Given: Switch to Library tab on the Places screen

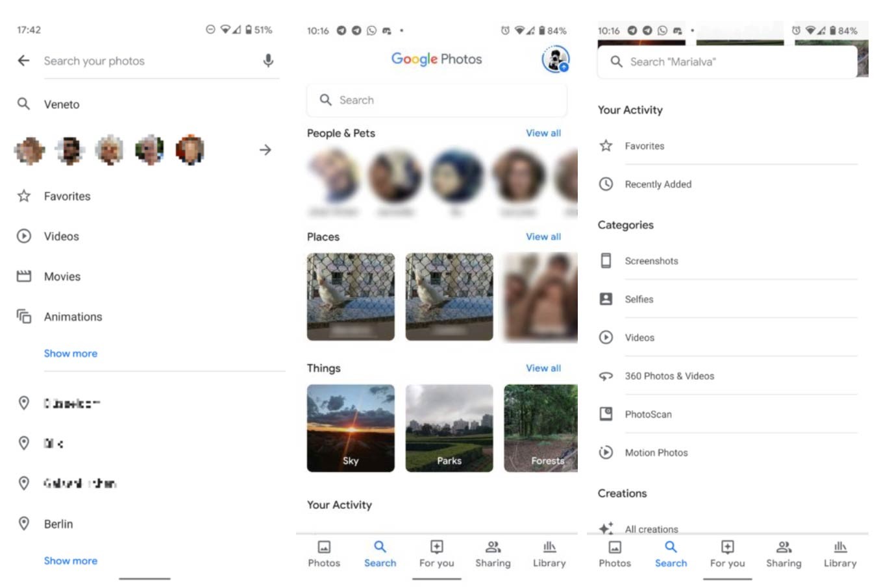Looking at the screenshot, I should pos(549,554).
